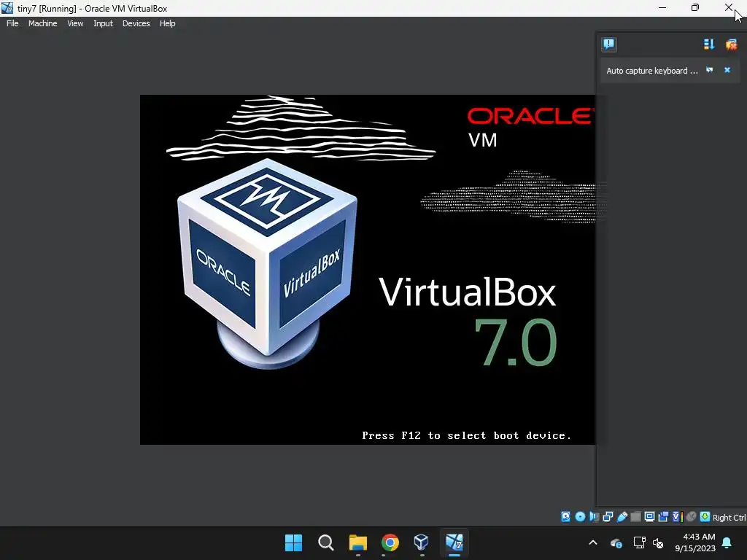Open VirtualBox Manager from taskbar
This screenshot has width=747, height=560.
click(422, 542)
